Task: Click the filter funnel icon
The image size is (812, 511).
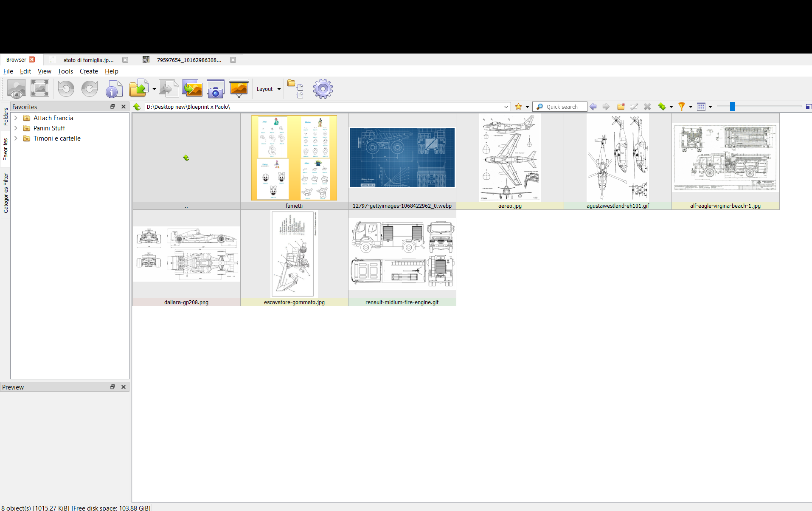Action: (x=681, y=107)
